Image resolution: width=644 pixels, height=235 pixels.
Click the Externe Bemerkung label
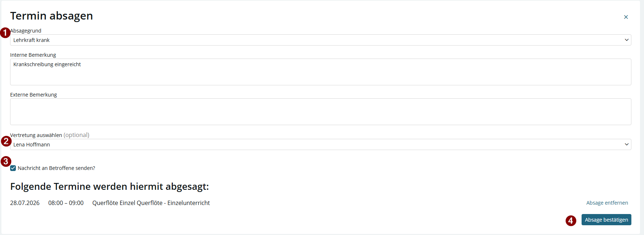pyautogui.click(x=34, y=95)
